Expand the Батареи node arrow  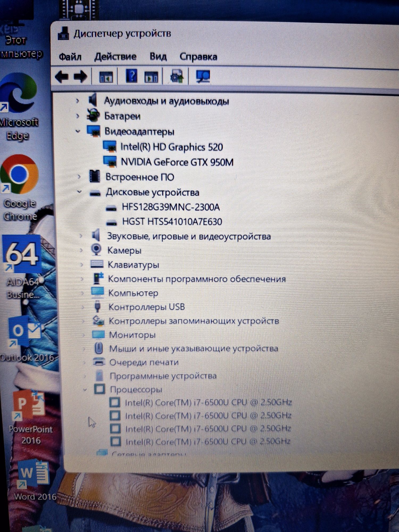coord(77,116)
